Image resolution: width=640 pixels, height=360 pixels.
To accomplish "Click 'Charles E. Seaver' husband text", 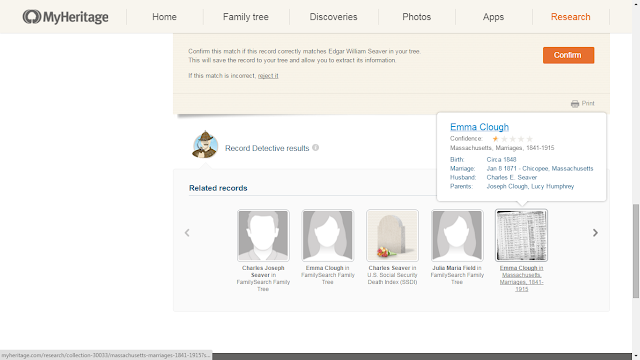I will 511,177.
